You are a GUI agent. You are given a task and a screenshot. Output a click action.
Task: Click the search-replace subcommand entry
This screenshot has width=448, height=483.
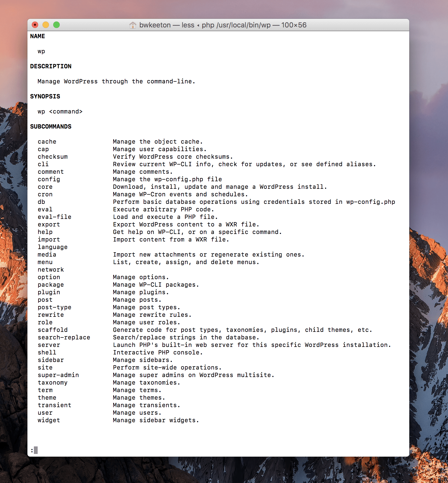tap(64, 337)
